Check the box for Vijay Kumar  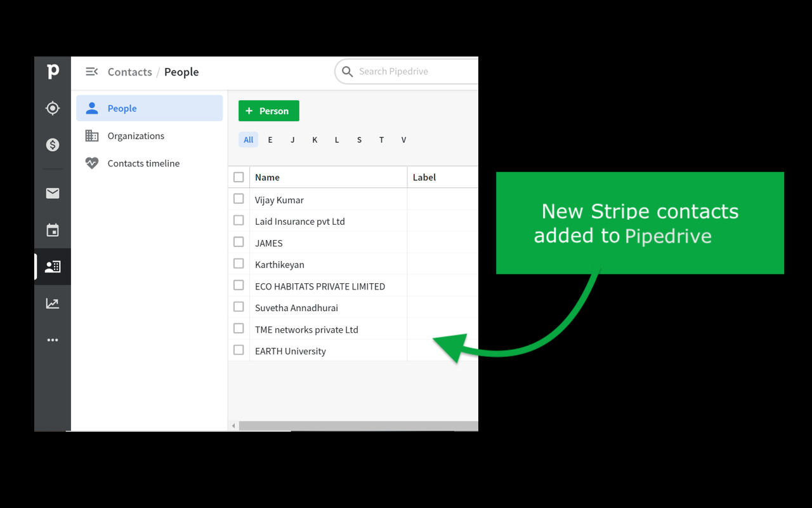(x=239, y=199)
